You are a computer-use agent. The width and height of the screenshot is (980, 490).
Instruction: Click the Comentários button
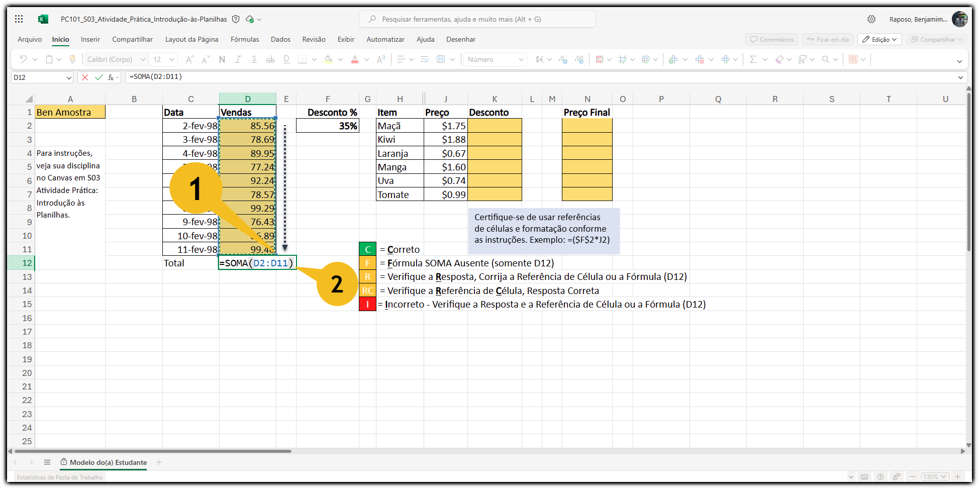pyautogui.click(x=772, y=39)
